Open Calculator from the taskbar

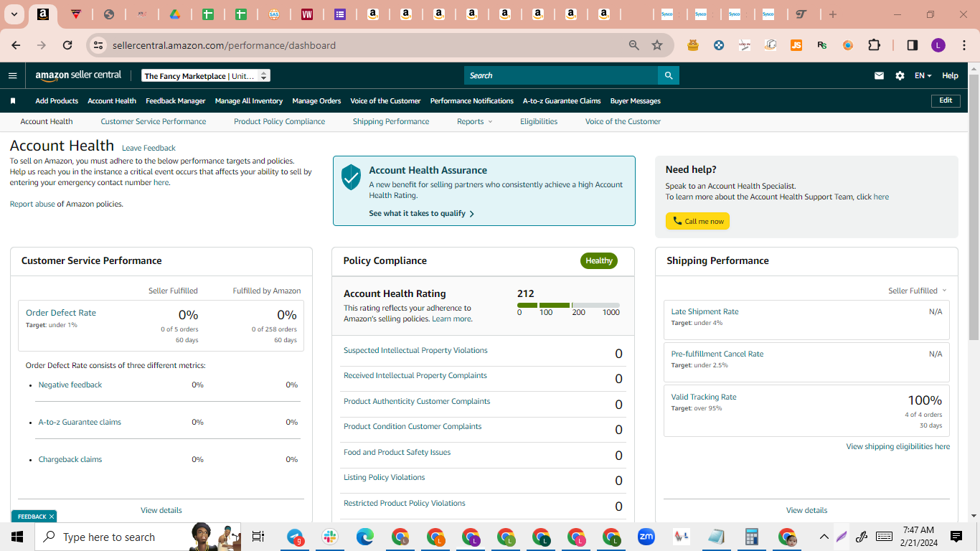752,537
